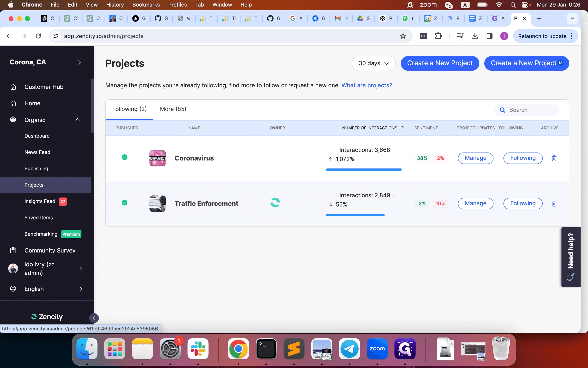Archive the Traffic Enforcement project via trash icon
Viewport: 588px width, 368px height.
(x=554, y=203)
